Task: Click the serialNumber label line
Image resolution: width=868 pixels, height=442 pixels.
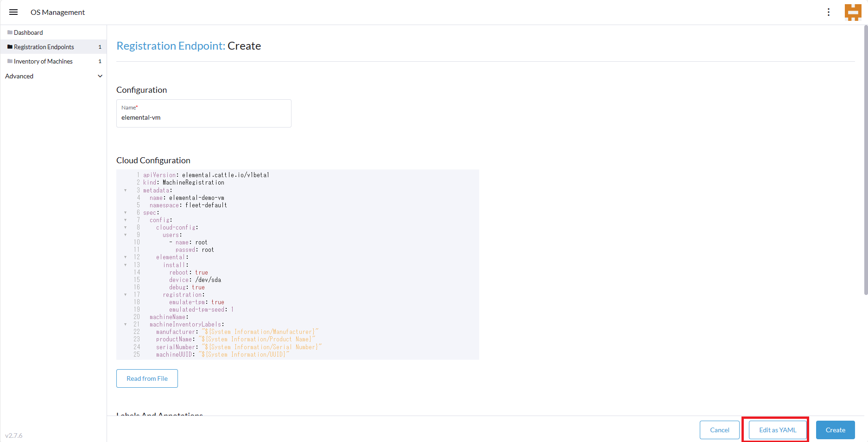Action: 239,347
